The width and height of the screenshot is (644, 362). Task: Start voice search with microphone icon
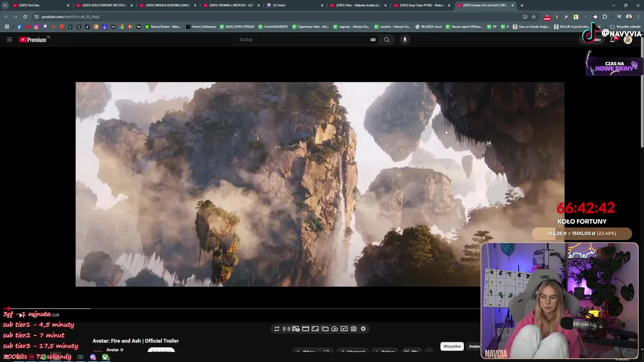(405, 39)
